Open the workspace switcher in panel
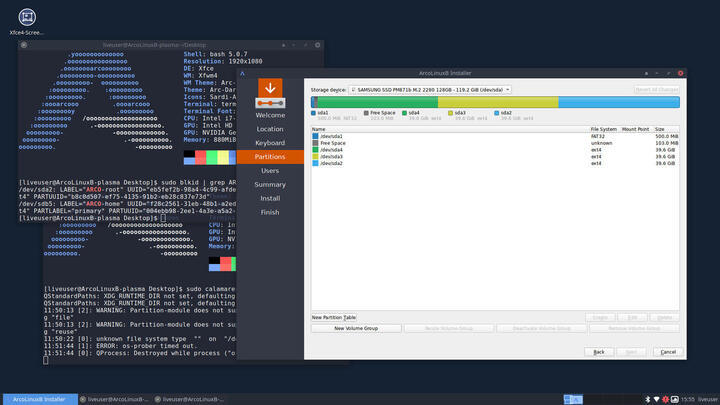This screenshot has height=405, width=720. (573, 399)
